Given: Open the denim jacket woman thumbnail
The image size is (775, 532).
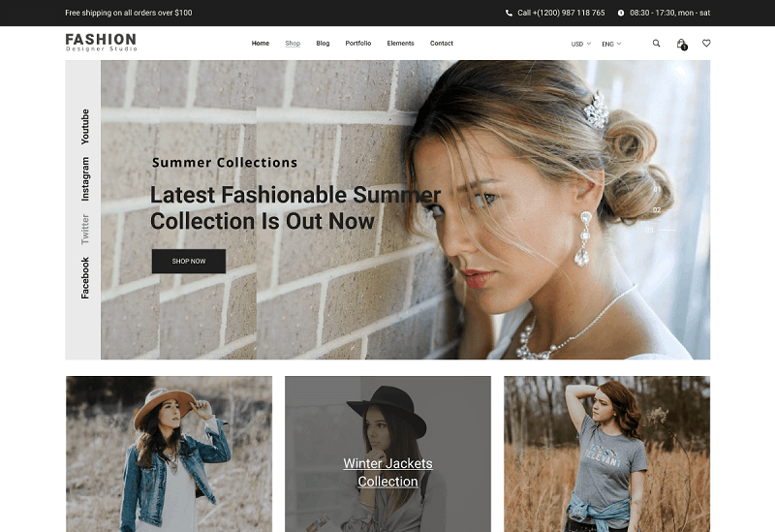Looking at the screenshot, I should pos(169,454).
